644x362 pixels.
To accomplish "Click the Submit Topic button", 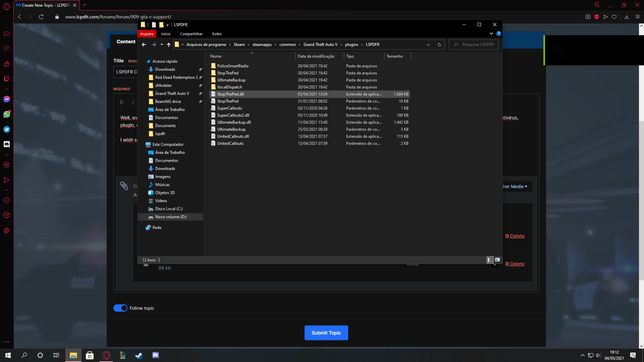I will point(326,333).
